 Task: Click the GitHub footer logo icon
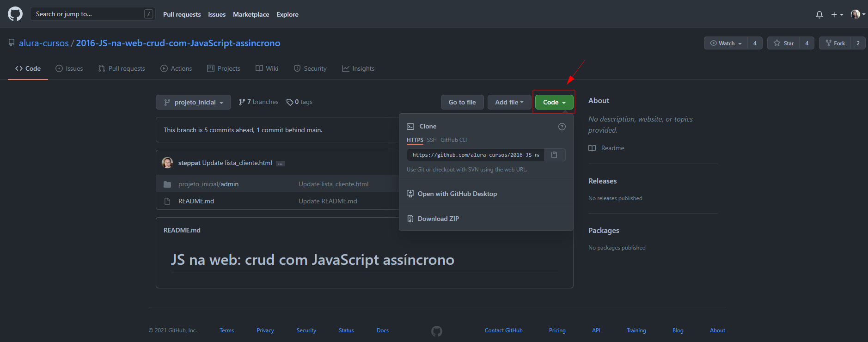click(437, 331)
